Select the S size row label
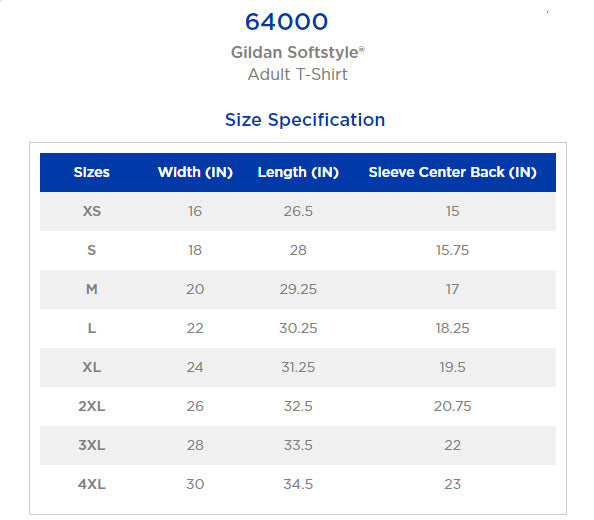The width and height of the screenshot is (594, 520). pyautogui.click(x=92, y=250)
